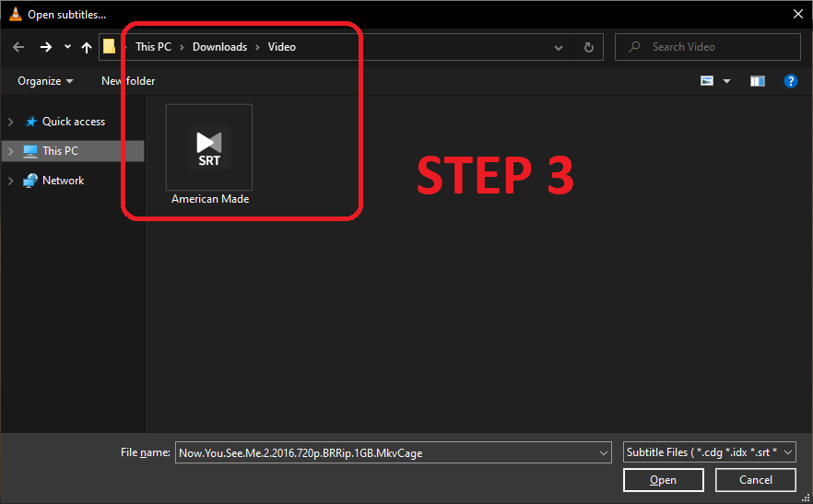This screenshot has width=813, height=504.
Task: Click the folder icon in address bar
Action: click(x=109, y=47)
